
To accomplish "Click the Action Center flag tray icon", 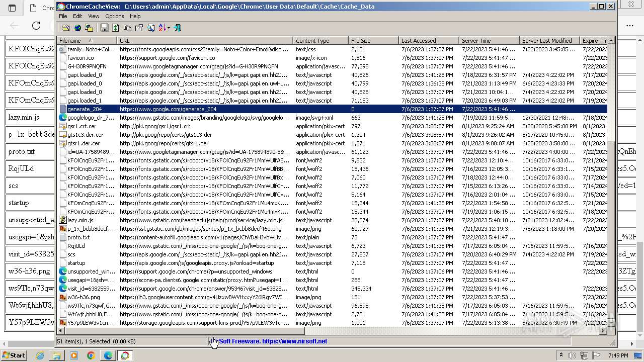I will (x=597, y=355).
